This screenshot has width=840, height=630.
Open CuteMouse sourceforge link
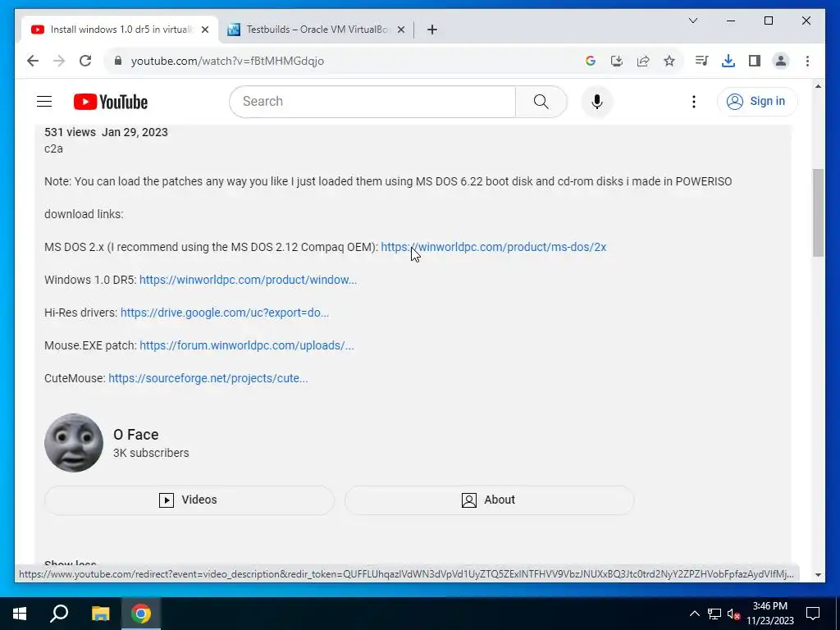click(208, 378)
